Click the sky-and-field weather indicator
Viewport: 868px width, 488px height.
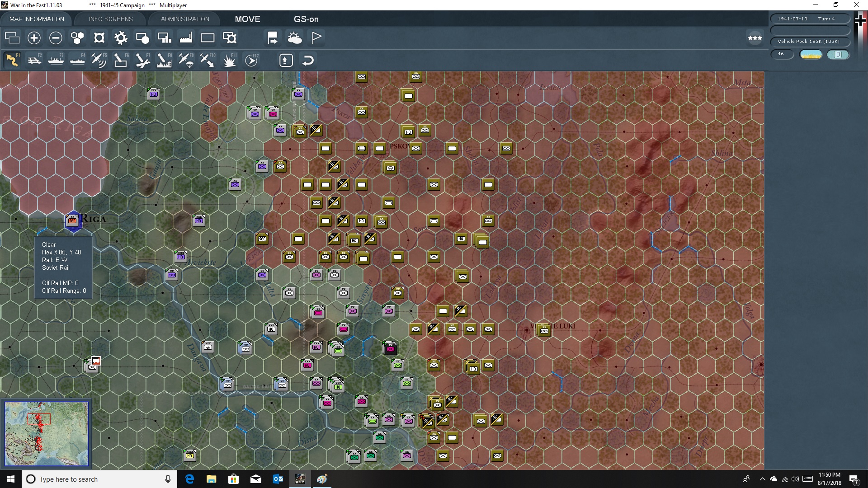(x=811, y=54)
